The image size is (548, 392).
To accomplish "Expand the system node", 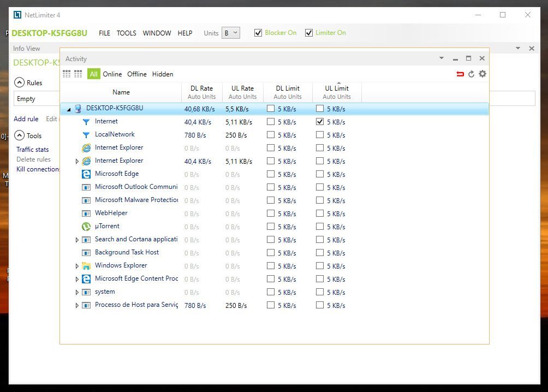I will [x=77, y=292].
